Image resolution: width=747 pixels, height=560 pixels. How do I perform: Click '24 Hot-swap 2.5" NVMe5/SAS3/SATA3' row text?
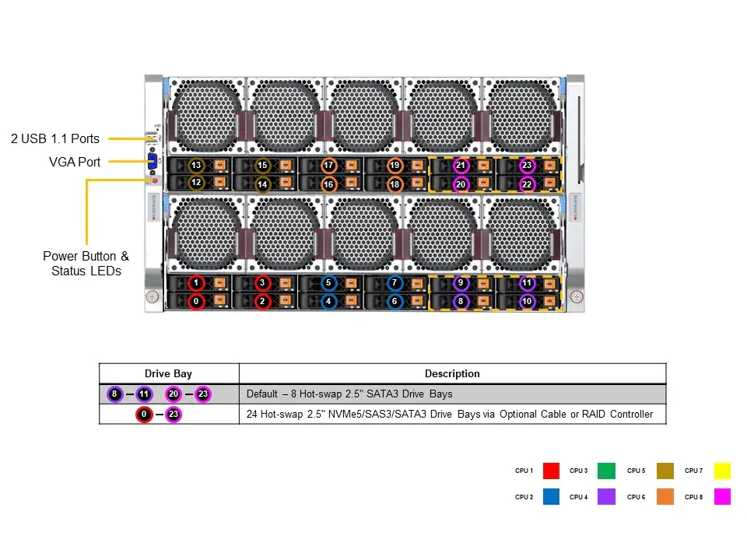coord(449,415)
